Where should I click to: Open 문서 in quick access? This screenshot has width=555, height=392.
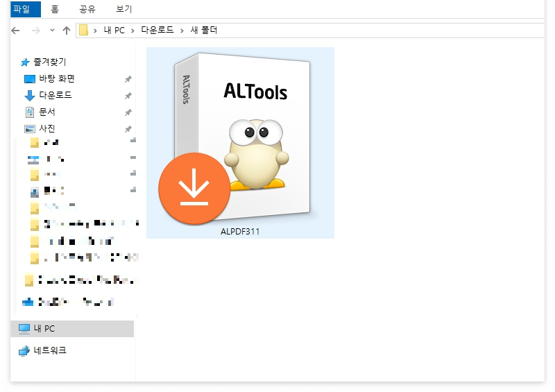tap(46, 112)
